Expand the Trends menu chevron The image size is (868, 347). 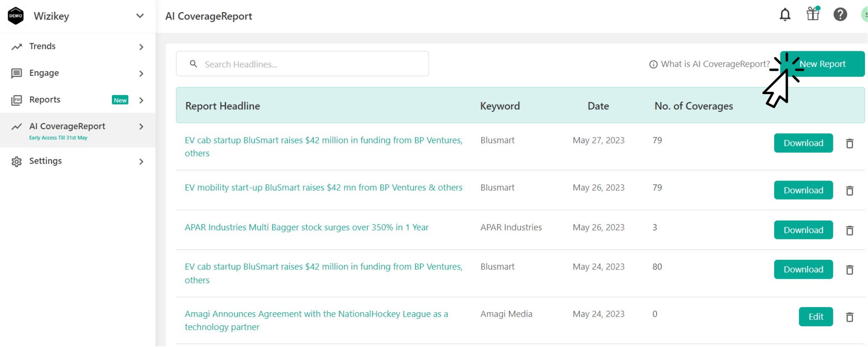(141, 47)
